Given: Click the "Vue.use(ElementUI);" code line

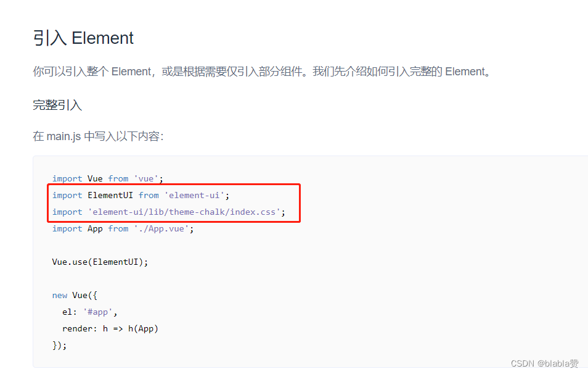Looking at the screenshot, I should tap(100, 262).
